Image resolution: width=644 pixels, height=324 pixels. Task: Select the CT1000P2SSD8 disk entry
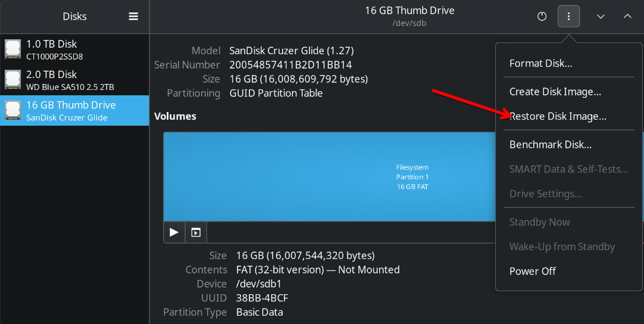[55, 57]
